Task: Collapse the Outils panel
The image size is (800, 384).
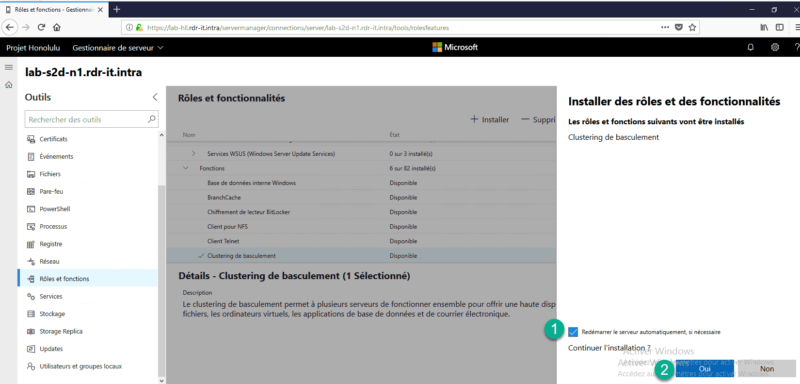Action: pos(155,97)
